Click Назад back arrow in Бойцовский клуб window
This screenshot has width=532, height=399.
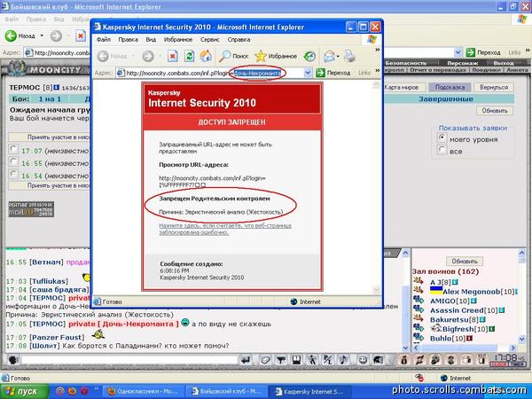[x=11, y=35]
